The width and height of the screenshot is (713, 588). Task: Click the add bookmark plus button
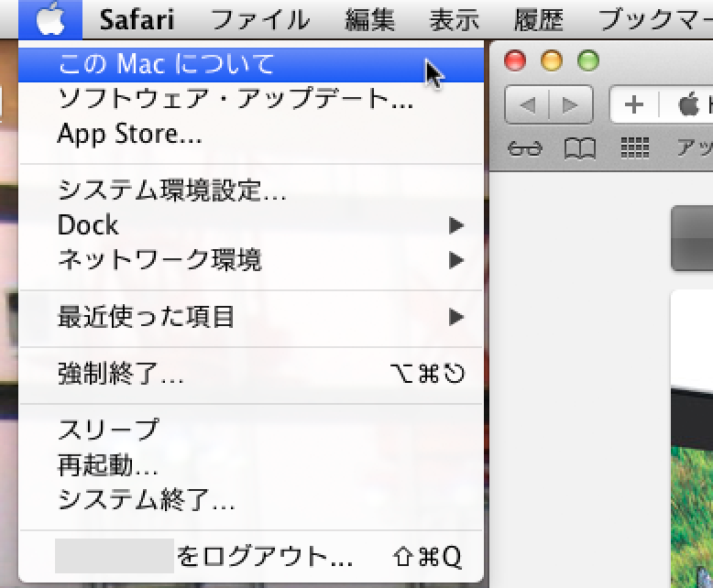pos(634,105)
